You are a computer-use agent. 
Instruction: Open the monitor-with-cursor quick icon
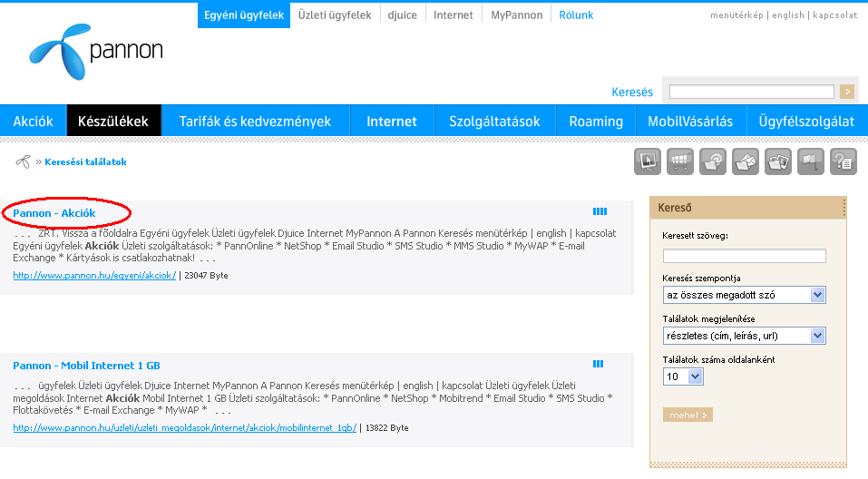pyautogui.click(x=647, y=161)
